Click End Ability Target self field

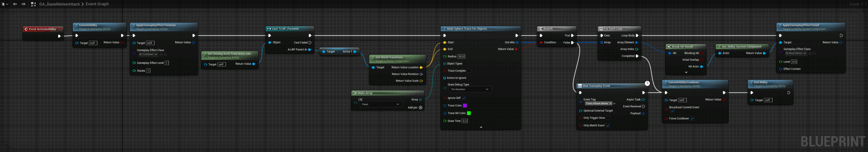point(768,100)
